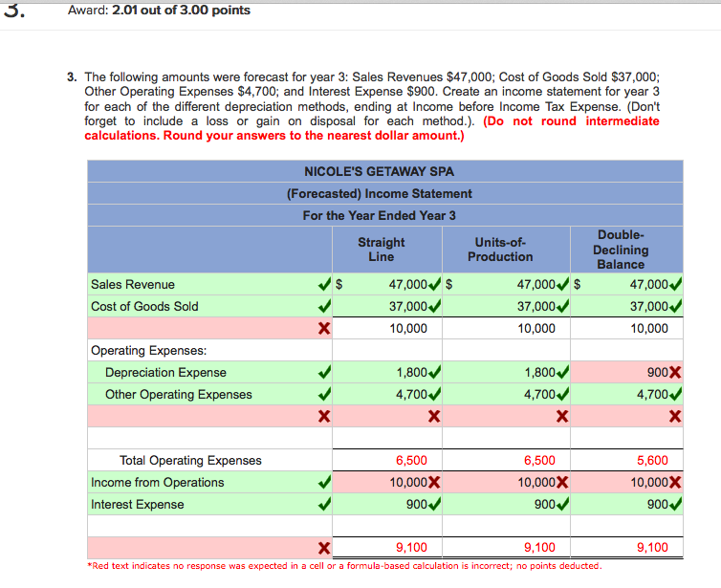Click the red X in the blank Straight Line cell below 4,700

pyautogui.click(x=434, y=417)
